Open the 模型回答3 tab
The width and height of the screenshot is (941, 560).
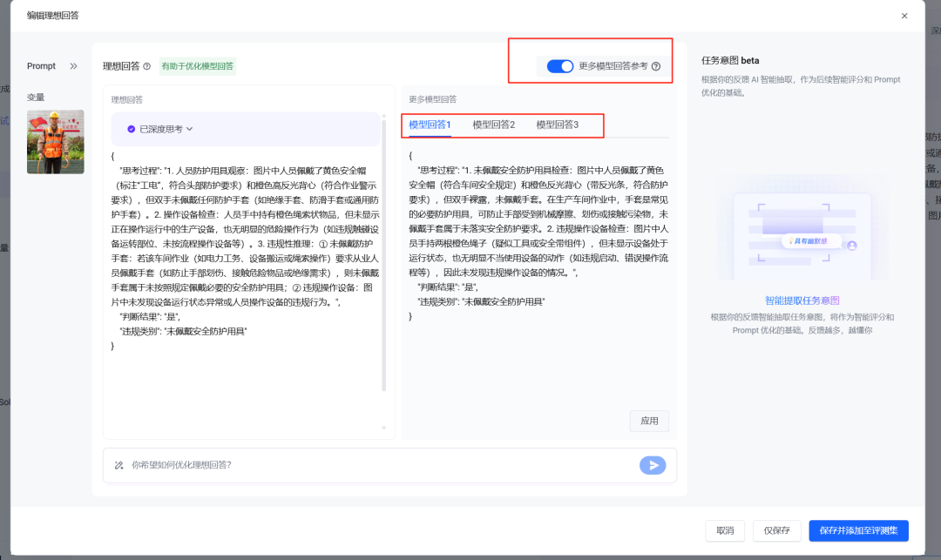pos(557,125)
